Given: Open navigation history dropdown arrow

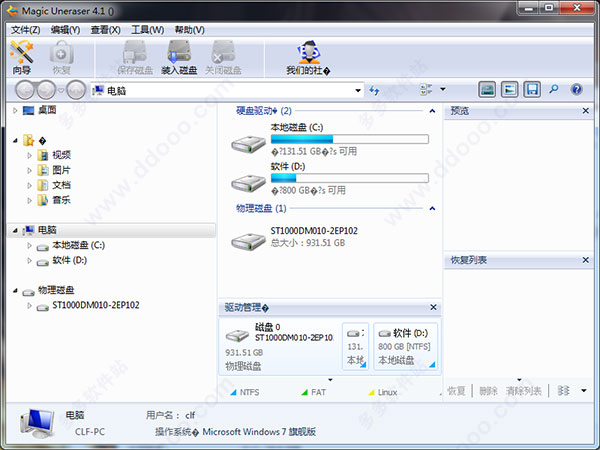Looking at the screenshot, I should 61,90.
